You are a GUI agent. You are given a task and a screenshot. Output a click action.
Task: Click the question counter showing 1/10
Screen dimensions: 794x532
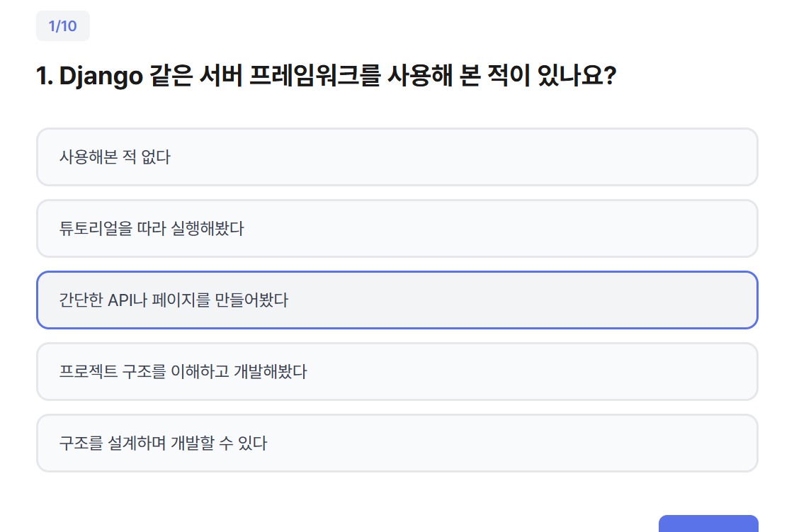[62, 26]
